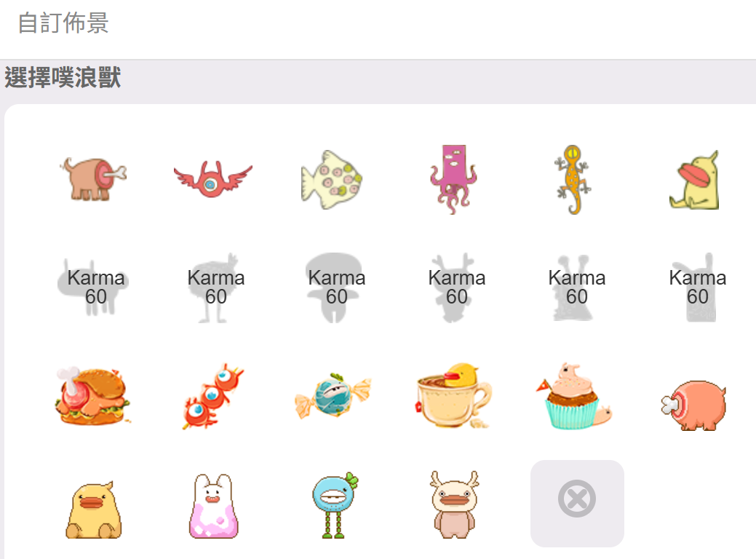The width and height of the screenshot is (756, 559).
Task: Select the round pink pig ham creature
Action: (694, 405)
